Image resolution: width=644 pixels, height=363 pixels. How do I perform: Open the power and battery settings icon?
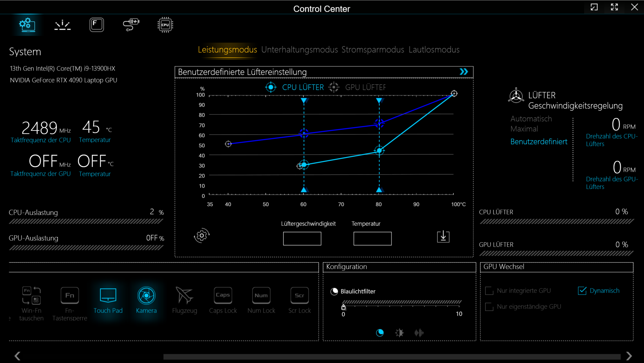(x=131, y=25)
